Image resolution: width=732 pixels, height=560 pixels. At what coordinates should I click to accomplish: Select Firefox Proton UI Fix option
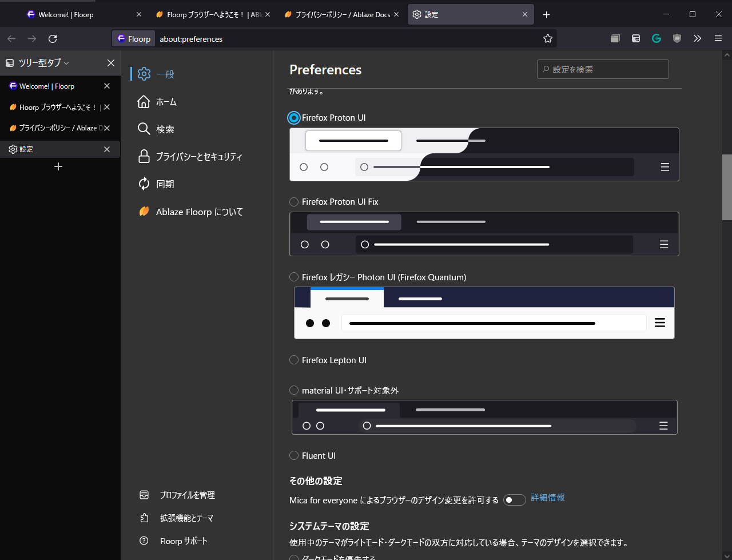coord(294,201)
